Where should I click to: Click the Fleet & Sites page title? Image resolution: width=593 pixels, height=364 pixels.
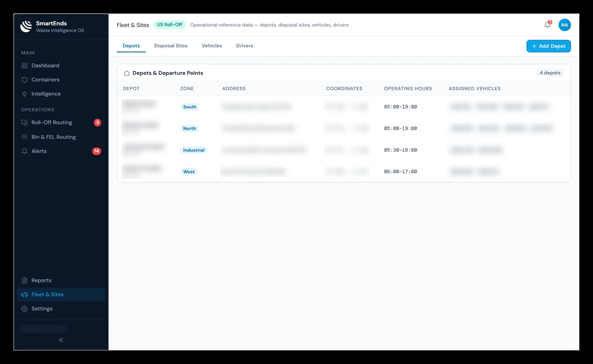(x=133, y=25)
